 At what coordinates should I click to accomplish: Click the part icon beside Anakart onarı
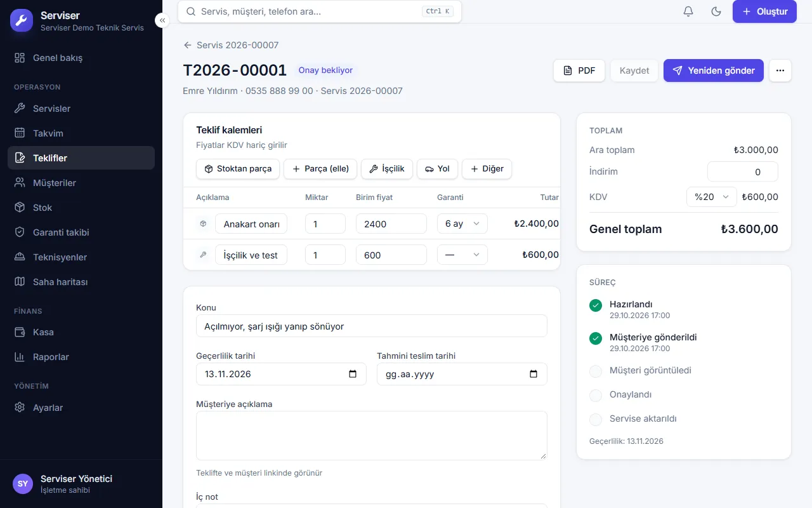(203, 224)
